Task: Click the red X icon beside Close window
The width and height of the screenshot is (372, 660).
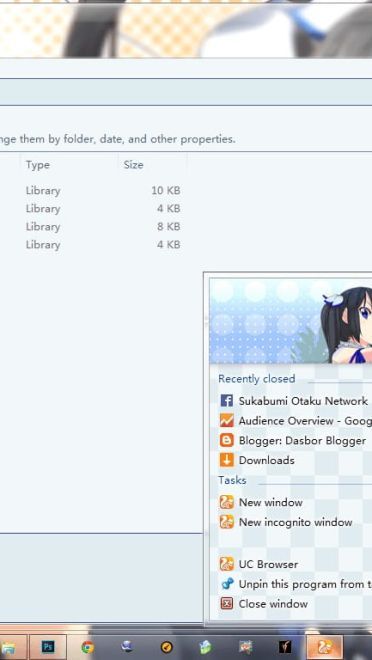Action: (227, 604)
